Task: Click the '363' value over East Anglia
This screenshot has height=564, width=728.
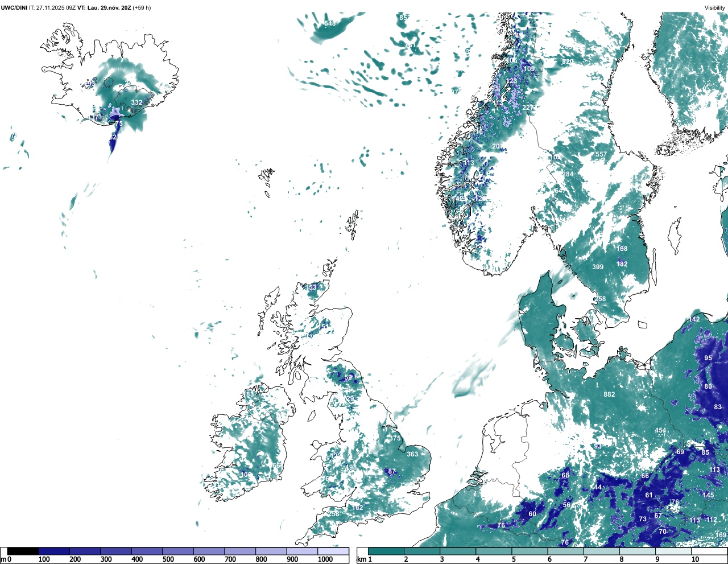Action: [x=412, y=454]
